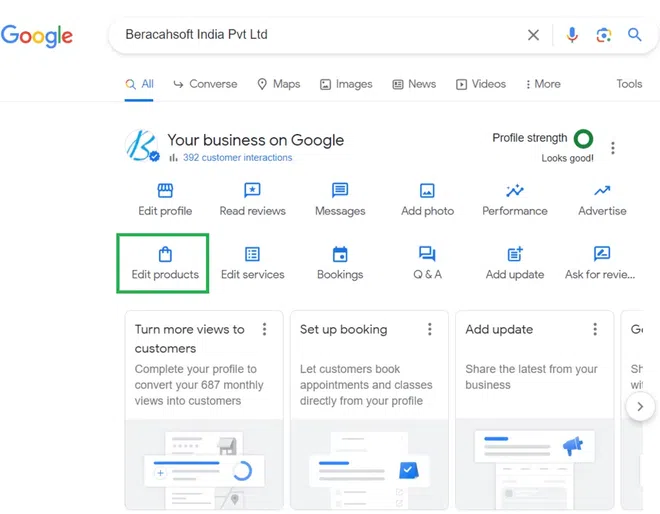This screenshot has width=660, height=514.
Task: Switch to the Images tab
Action: [x=346, y=84]
